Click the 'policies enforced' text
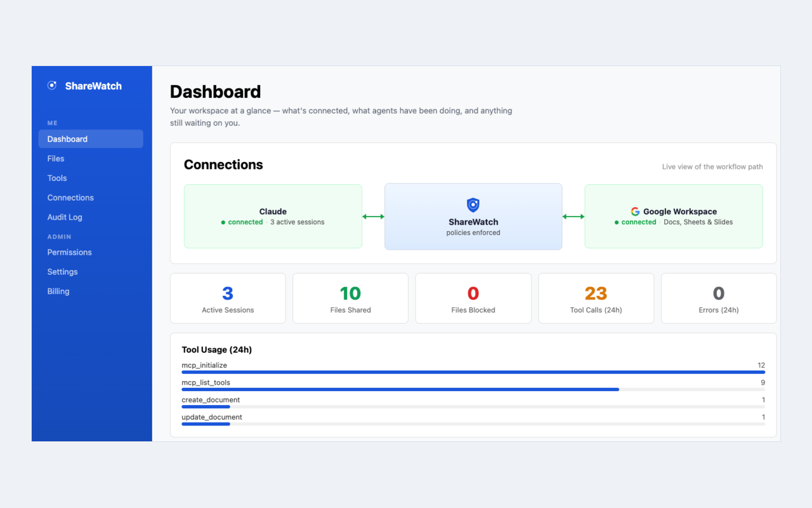 (x=473, y=233)
